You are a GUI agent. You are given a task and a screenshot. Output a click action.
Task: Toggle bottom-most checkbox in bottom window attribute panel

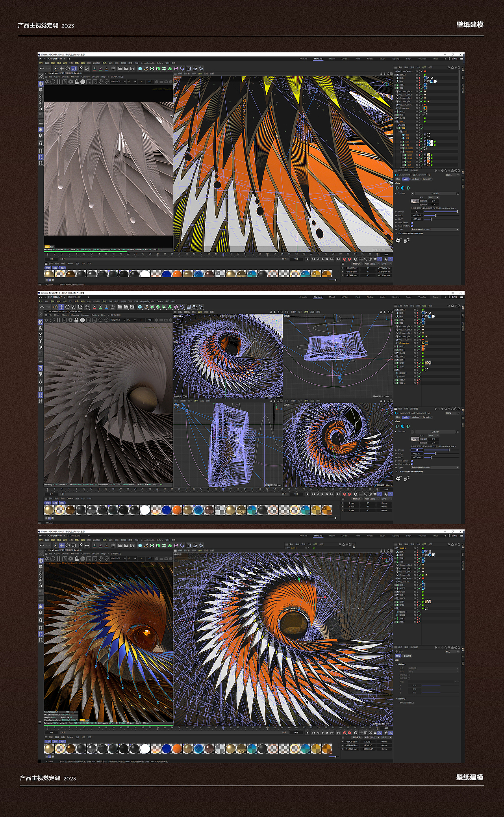tap(412, 702)
